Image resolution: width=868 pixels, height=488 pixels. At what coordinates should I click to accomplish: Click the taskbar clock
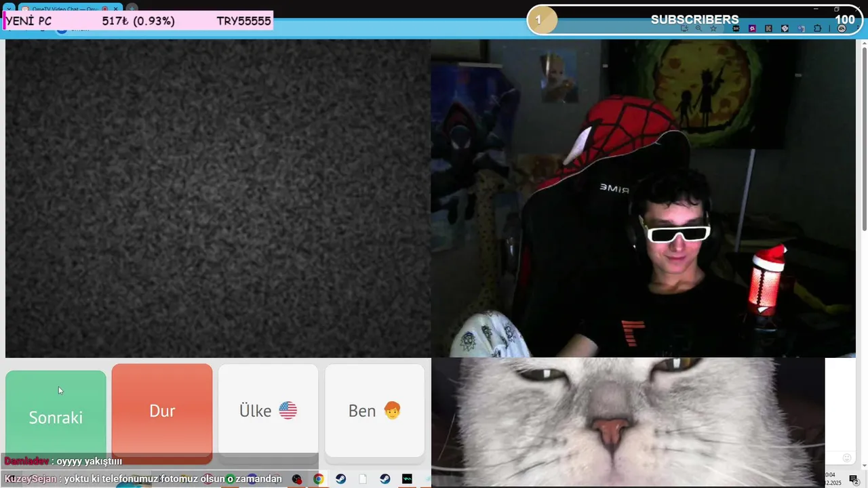(833, 479)
